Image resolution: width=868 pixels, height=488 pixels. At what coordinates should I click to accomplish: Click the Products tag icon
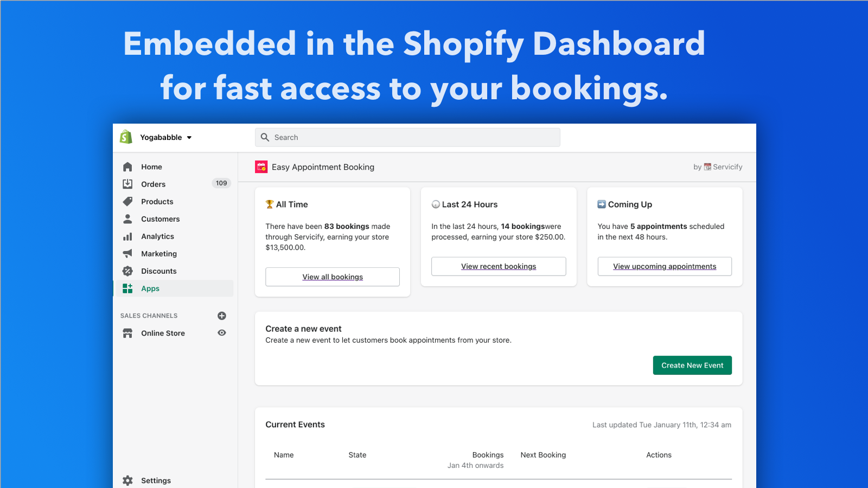127,202
